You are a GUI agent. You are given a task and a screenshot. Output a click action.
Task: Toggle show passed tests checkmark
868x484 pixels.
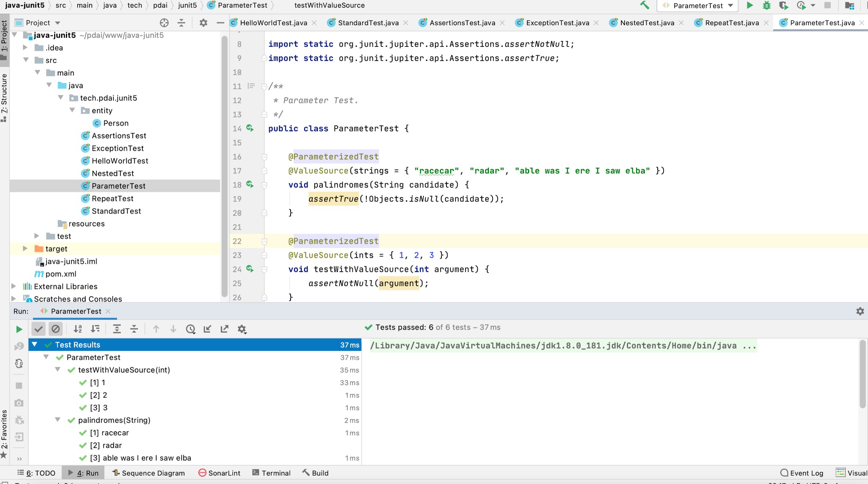click(x=38, y=329)
